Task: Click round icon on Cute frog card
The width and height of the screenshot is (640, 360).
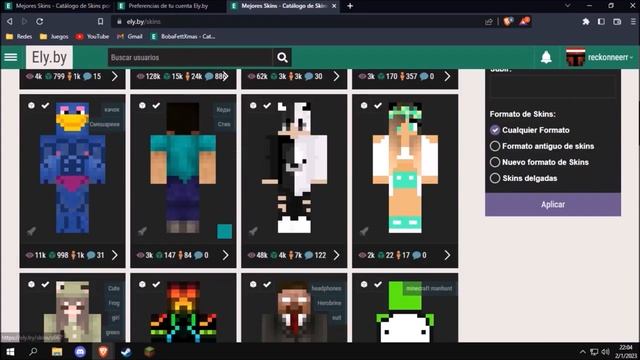Action: click(x=31, y=284)
